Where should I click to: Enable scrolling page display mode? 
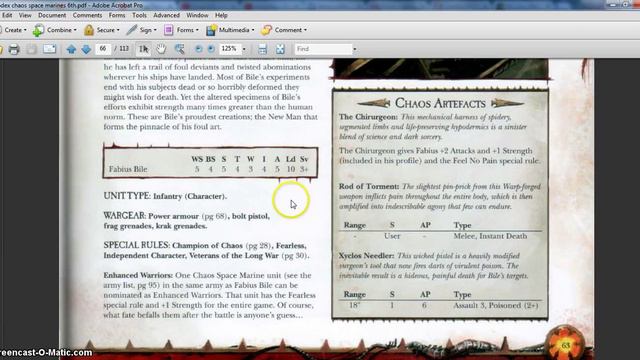coord(262,49)
